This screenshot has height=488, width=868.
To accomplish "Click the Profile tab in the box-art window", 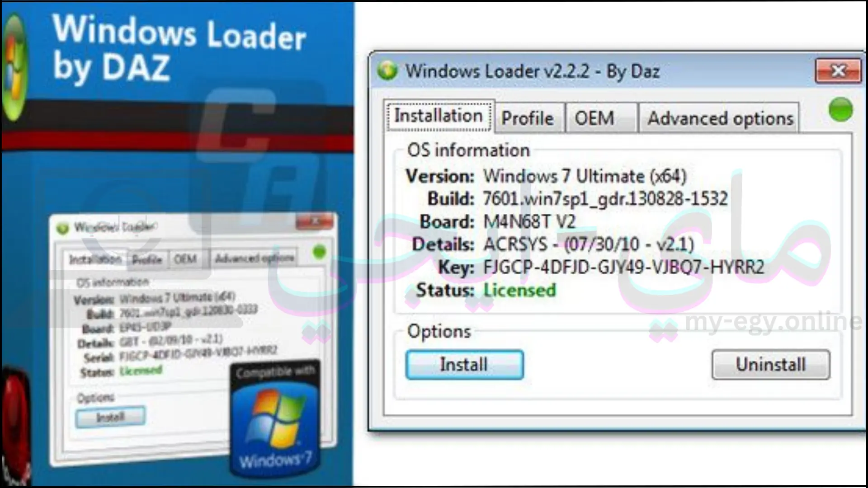I will tap(147, 259).
